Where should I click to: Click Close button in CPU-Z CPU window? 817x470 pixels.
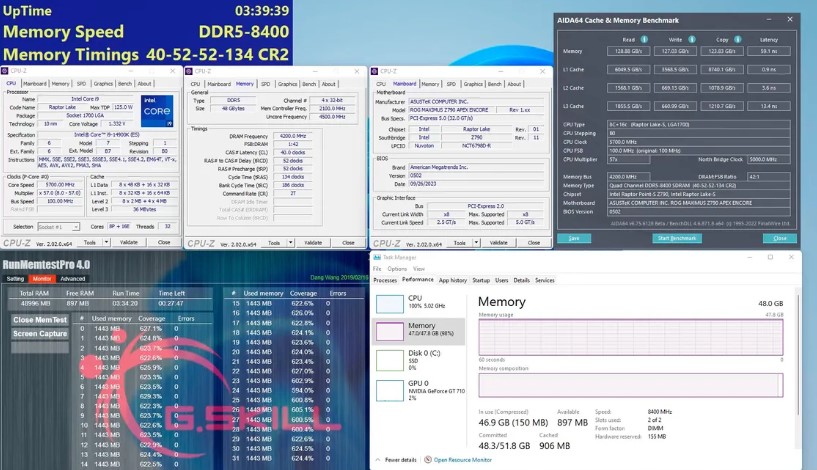coord(164,242)
